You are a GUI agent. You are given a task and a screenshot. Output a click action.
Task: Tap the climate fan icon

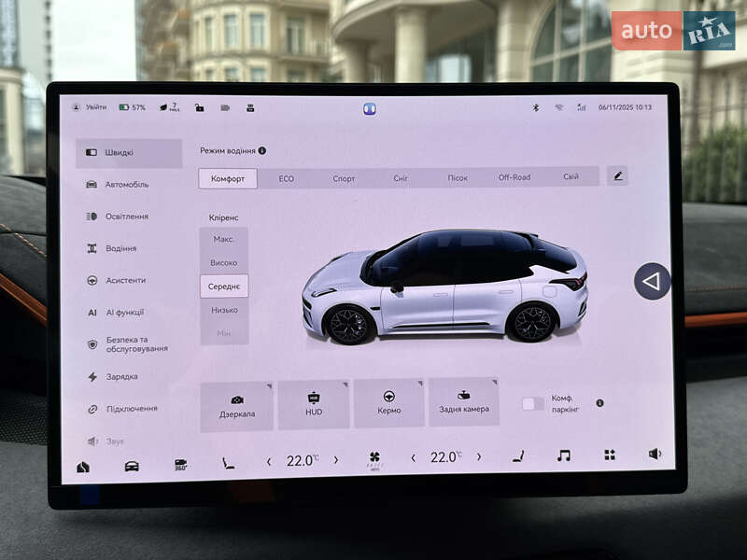[x=374, y=458]
